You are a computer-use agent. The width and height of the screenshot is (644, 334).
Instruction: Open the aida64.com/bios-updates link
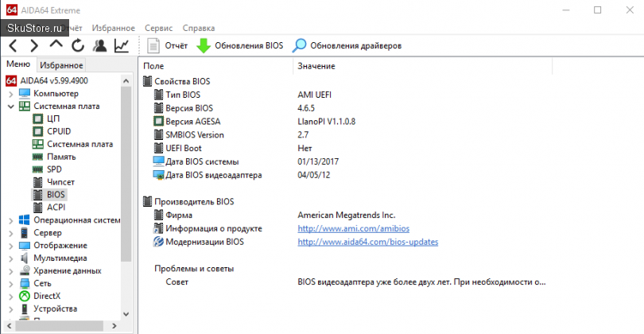pyautogui.click(x=367, y=242)
